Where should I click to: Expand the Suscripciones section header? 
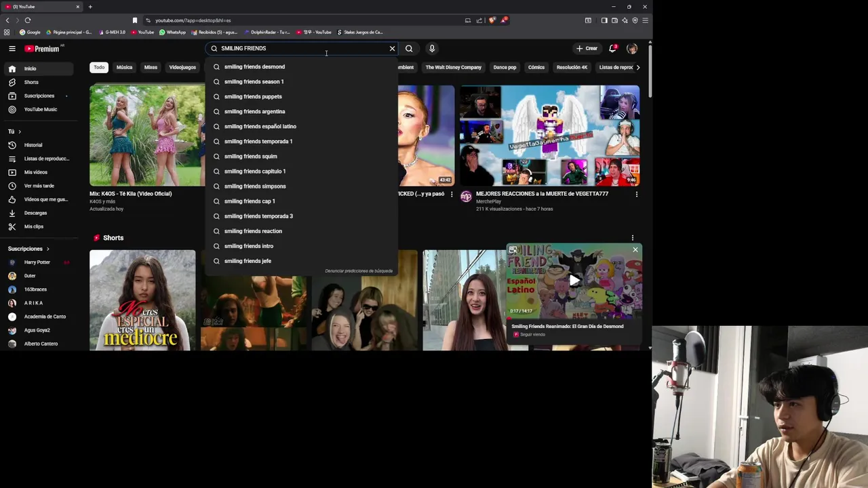(x=28, y=249)
